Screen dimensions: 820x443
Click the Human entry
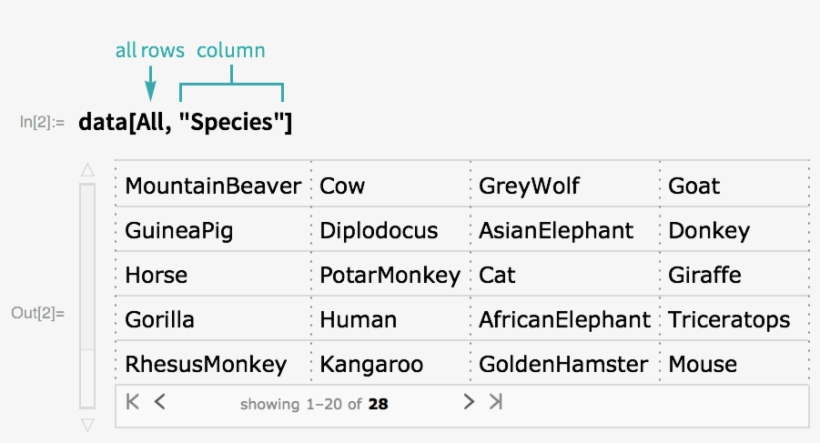pos(358,320)
